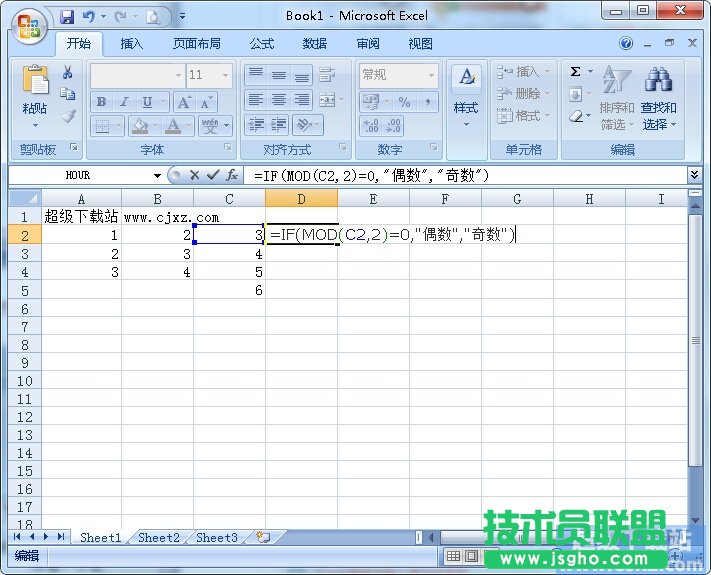Expand the formula bar with chevron
Image resolution: width=711 pixels, height=575 pixels.
695,175
